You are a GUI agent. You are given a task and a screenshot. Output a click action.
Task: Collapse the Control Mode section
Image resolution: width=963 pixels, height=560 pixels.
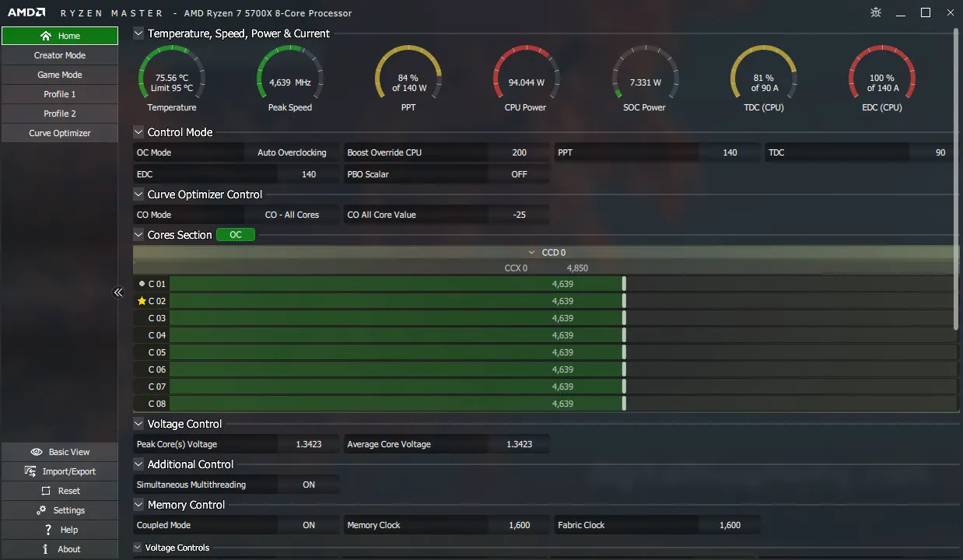click(x=138, y=132)
